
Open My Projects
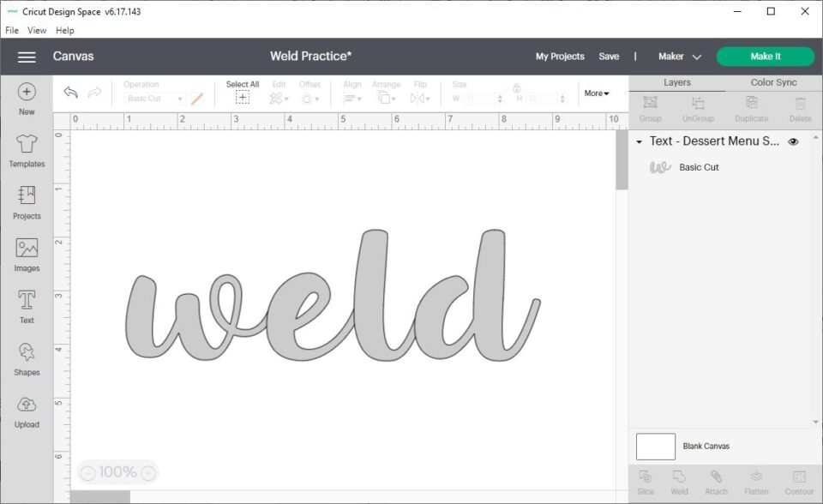(560, 56)
